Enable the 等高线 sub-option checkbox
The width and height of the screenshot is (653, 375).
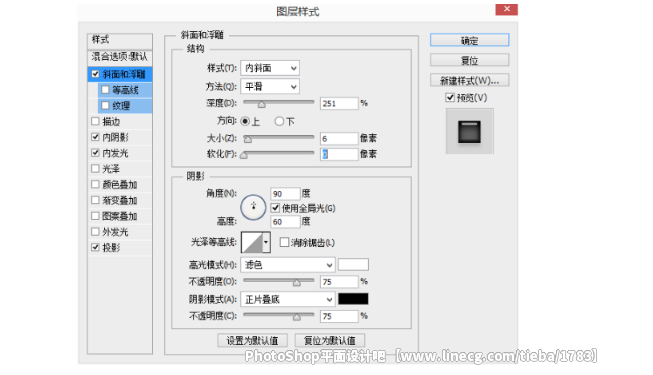[105, 90]
